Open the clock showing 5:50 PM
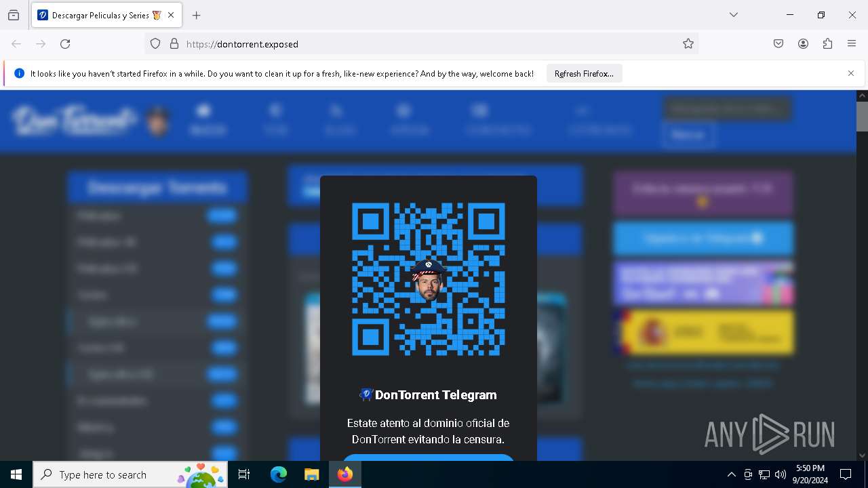 [810, 474]
